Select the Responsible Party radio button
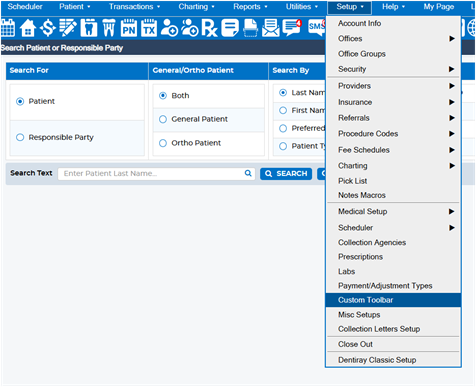476x387 pixels. pos(20,137)
